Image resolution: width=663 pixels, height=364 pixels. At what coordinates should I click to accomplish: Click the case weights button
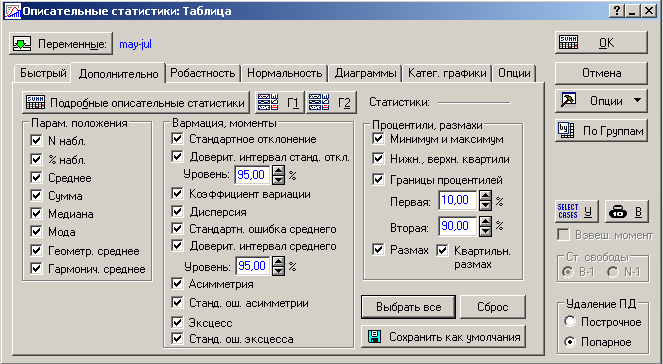(626, 212)
